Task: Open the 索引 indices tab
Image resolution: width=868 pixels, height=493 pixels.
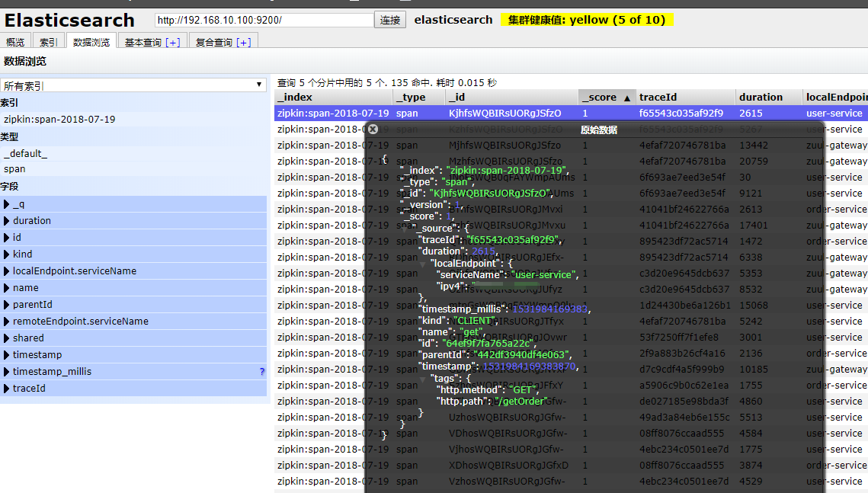Action: [x=48, y=42]
